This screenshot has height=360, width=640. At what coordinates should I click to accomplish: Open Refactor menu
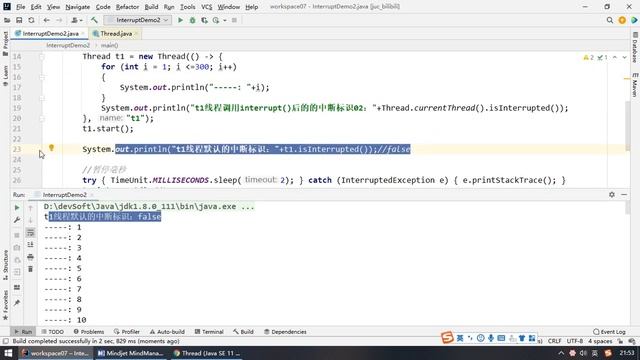pos(127,7)
